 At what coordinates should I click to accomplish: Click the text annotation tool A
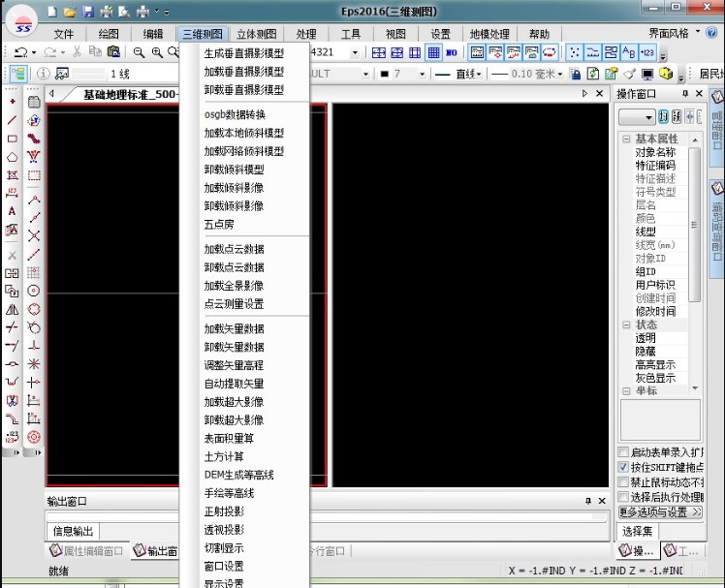pyautogui.click(x=12, y=211)
